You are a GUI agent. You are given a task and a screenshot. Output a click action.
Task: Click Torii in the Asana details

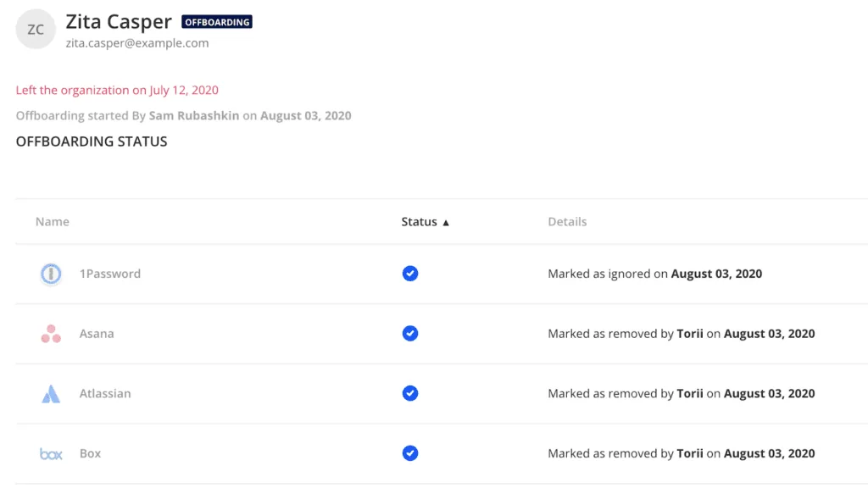[690, 334]
